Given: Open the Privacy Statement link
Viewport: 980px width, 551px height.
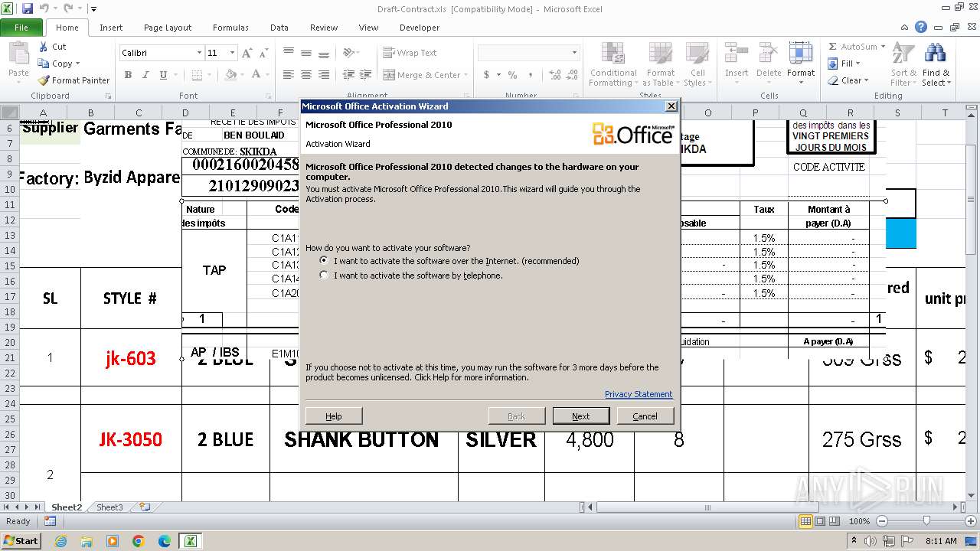Looking at the screenshot, I should (639, 394).
